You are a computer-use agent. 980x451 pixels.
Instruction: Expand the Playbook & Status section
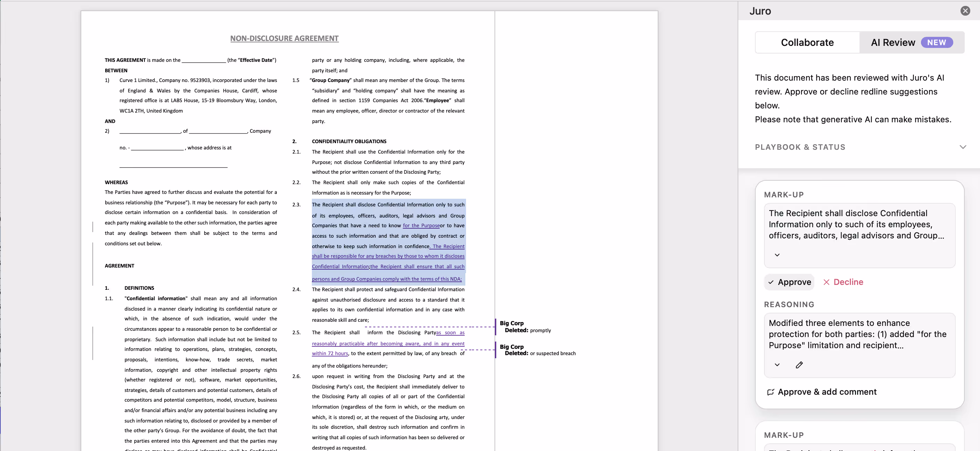(962, 147)
